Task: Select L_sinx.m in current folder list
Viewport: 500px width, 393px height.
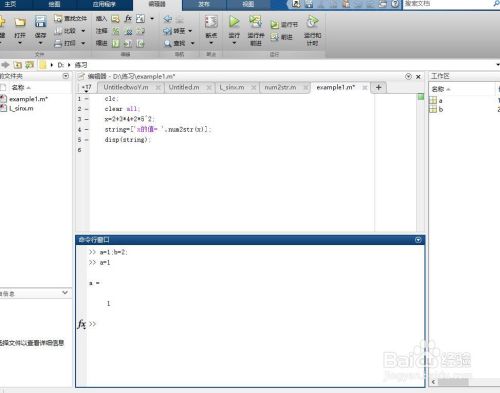Action: coord(21,108)
